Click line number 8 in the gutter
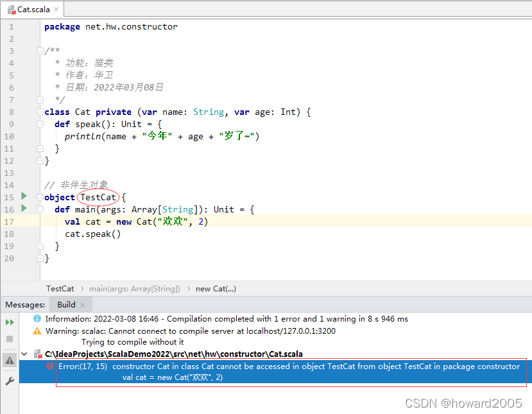The height and width of the screenshot is (414, 532). (12, 112)
